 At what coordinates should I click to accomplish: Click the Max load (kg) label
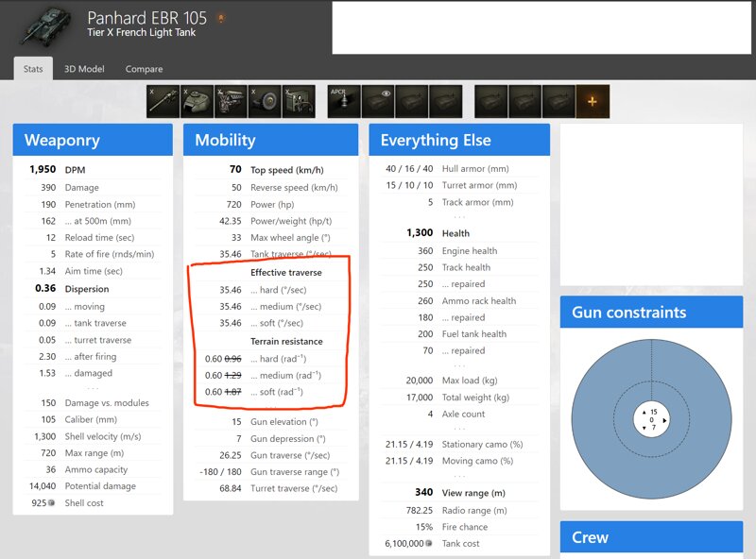469,381
